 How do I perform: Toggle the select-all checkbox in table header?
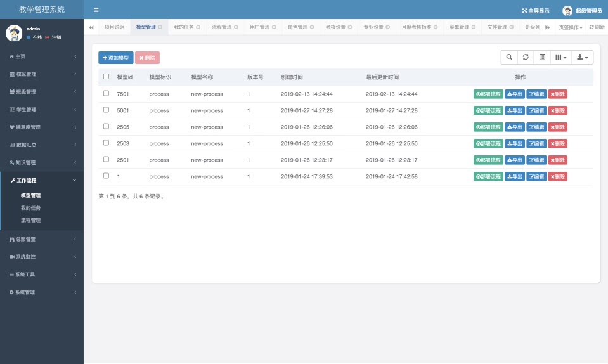click(106, 77)
